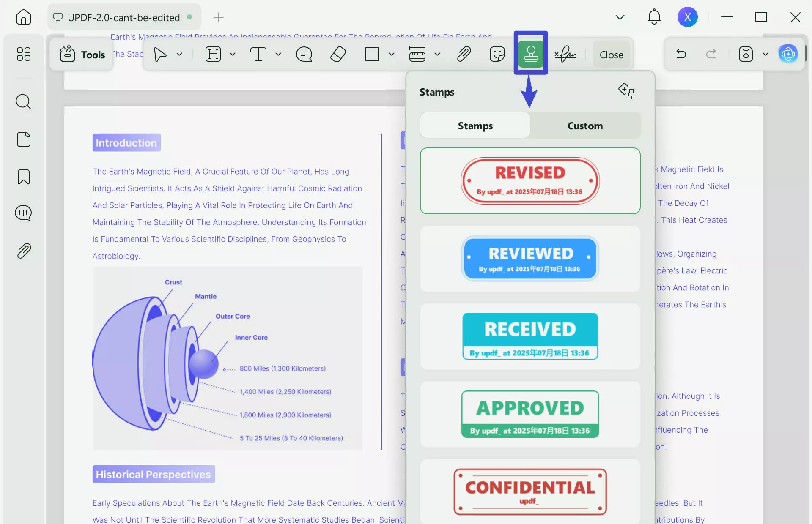Select the Stamp tool in the toolbar

coord(531,54)
